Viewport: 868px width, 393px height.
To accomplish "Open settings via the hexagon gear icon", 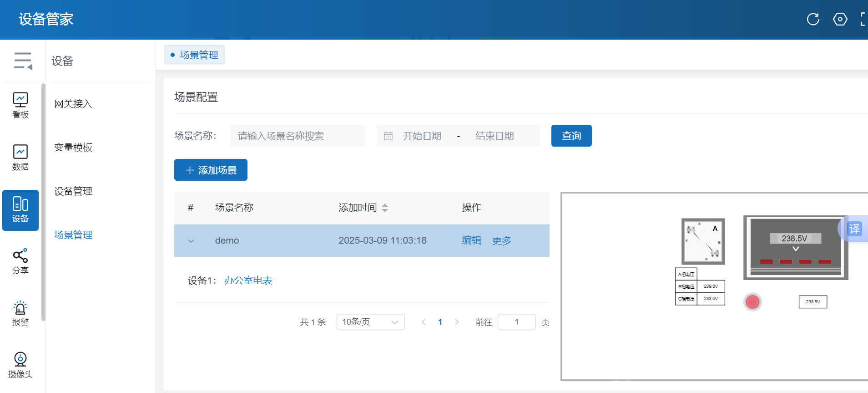I will pos(840,19).
